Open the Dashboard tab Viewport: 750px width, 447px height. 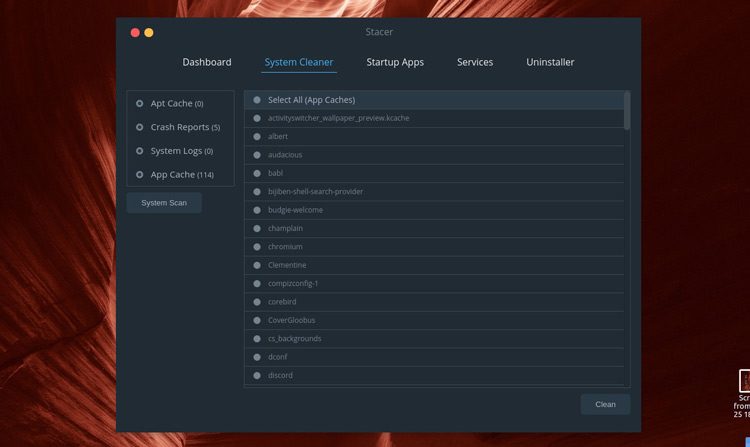207,62
